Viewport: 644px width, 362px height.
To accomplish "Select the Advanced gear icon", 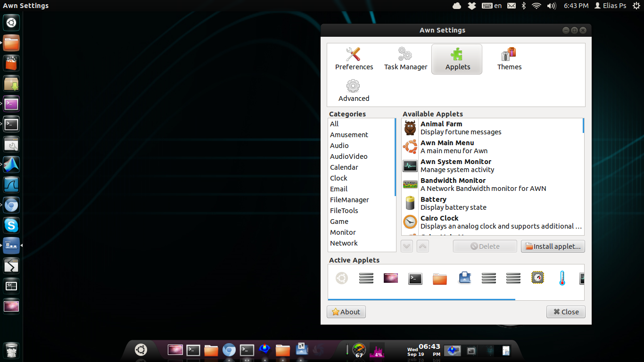I will [x=353, y=86].
